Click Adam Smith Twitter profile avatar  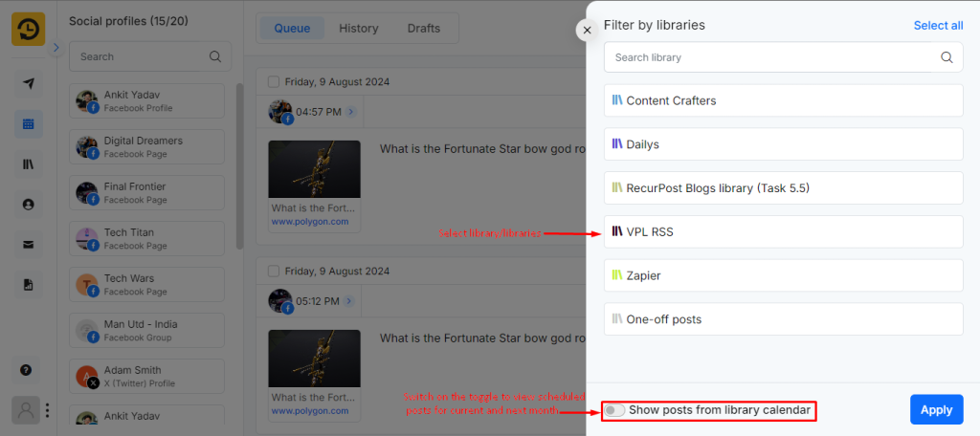87,376
